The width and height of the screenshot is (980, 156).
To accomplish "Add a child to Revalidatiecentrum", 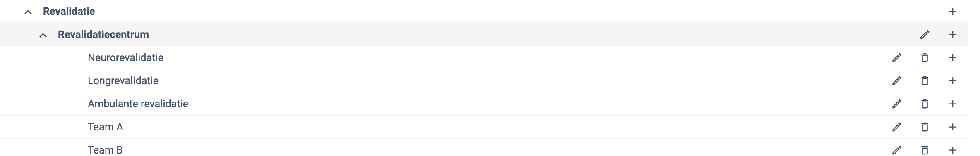I will (953, 35).
